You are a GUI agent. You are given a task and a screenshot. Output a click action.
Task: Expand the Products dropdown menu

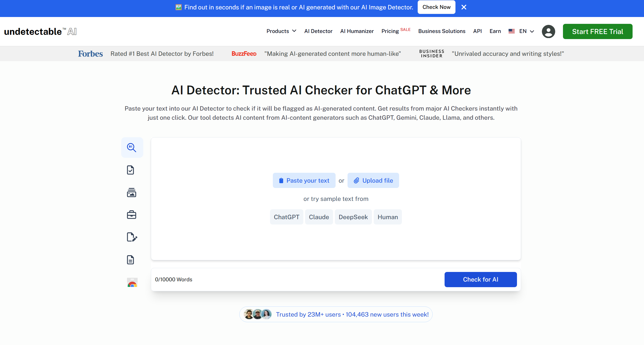pos(281,31)
